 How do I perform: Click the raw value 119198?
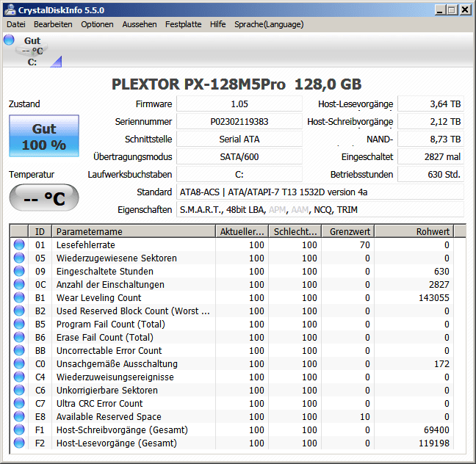coord(434,443)
